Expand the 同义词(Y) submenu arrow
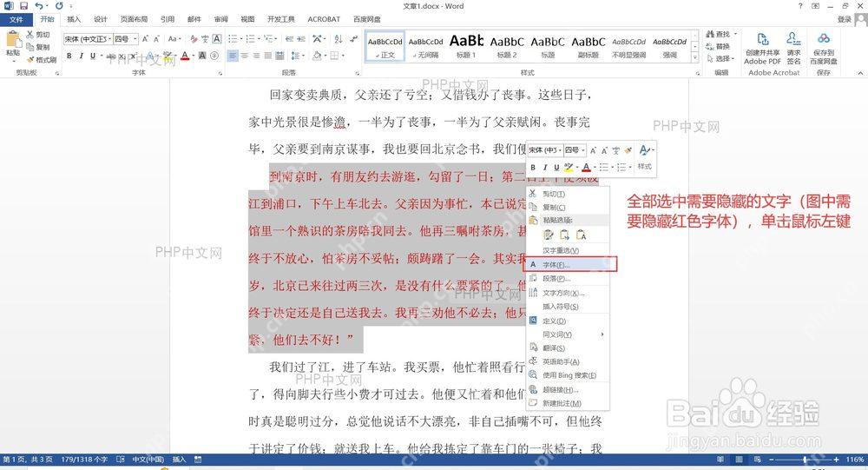868x470 pixels. [602, 334]
